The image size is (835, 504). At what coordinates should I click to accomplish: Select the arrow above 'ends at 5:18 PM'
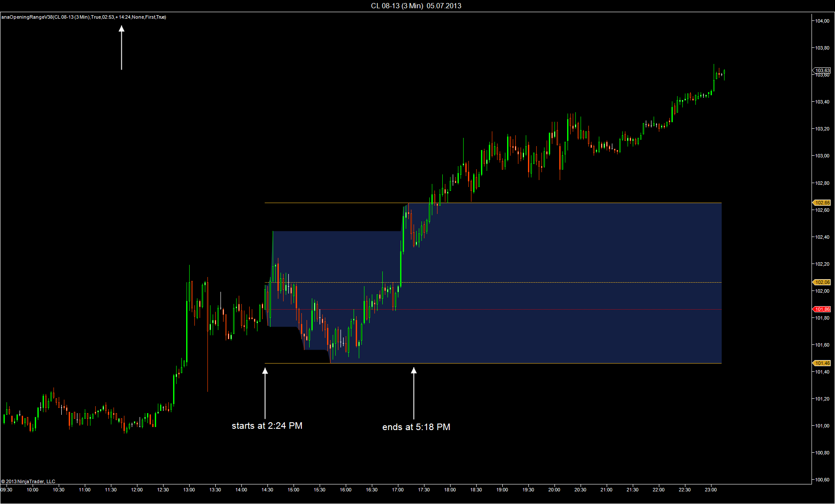[414, 393]
